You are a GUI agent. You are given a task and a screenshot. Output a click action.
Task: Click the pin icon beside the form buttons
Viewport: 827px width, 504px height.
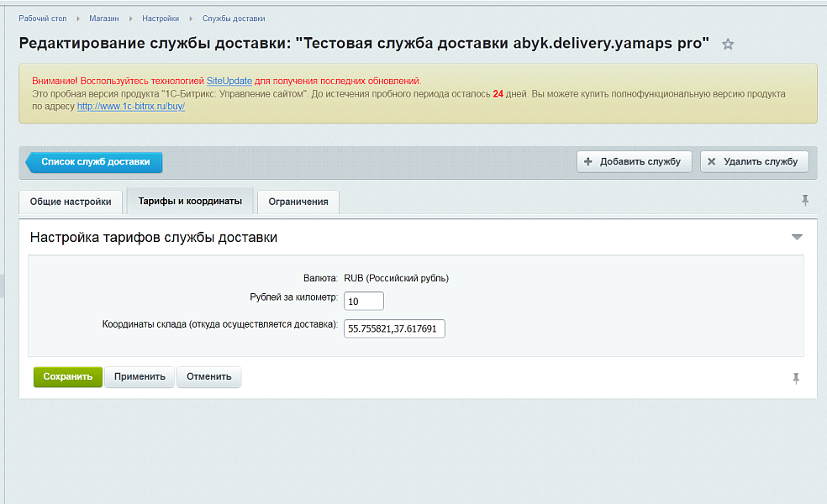tap(796, 379)
